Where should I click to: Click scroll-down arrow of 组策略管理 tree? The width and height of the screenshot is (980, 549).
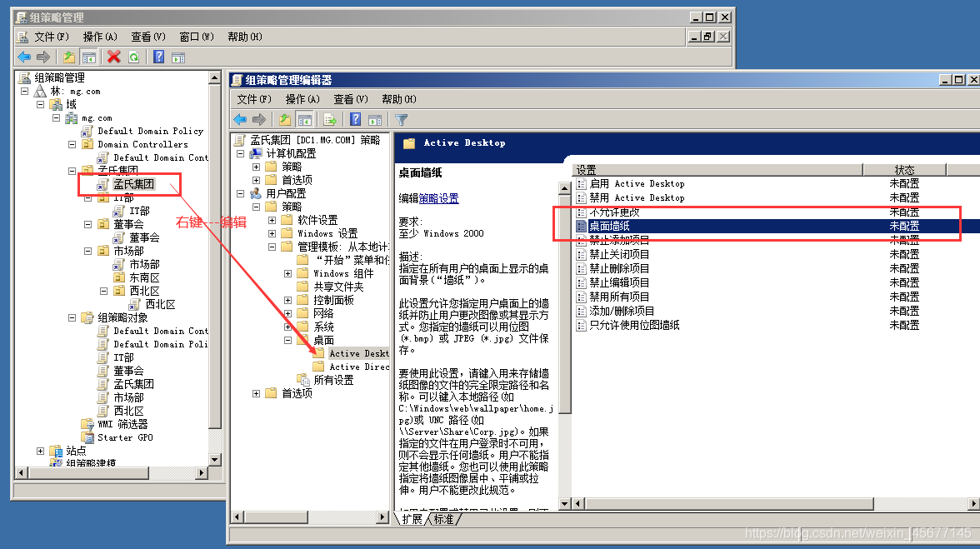coord(214,460)
